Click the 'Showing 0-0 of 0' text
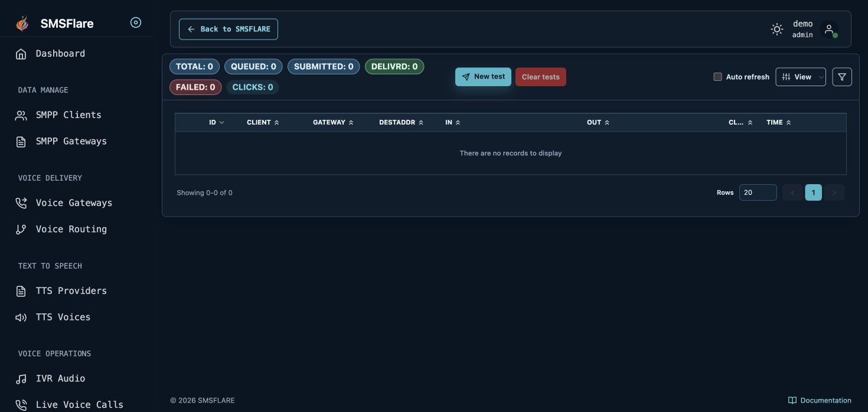Viewport: 868px width, 412px height. [204, 193]
